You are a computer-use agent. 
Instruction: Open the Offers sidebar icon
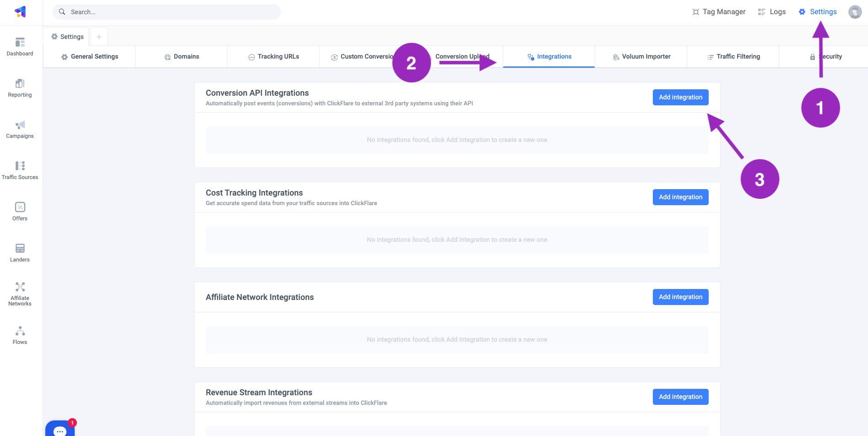20,207
